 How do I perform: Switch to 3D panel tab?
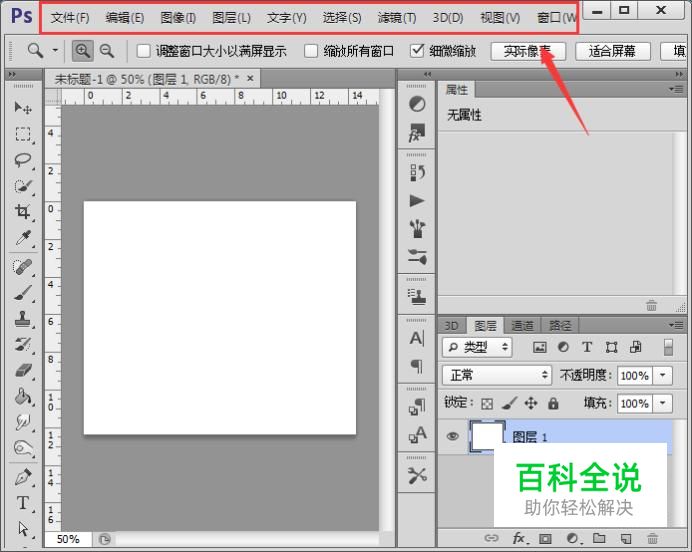pyautogui.click(x=451, y=326)
